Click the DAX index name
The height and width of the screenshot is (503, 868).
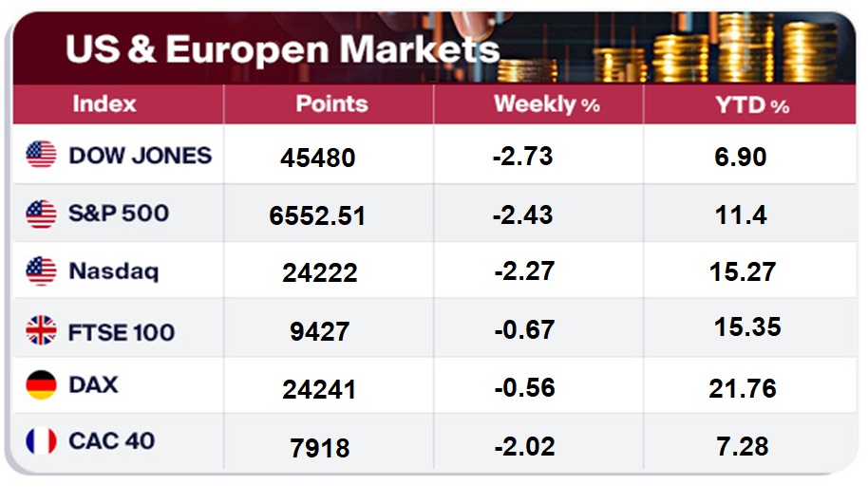point(94,385)
